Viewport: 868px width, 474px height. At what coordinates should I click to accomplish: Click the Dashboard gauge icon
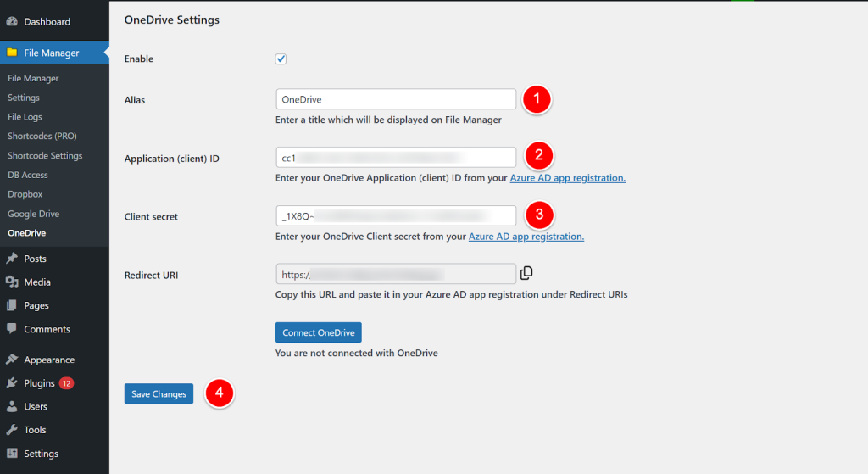pyautogui.click(x=12, y=21)
